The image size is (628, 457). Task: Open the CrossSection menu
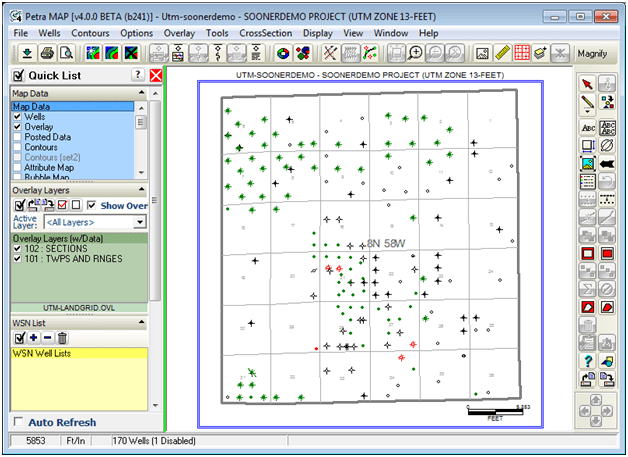pyautogui.click(x=266, y=33)
